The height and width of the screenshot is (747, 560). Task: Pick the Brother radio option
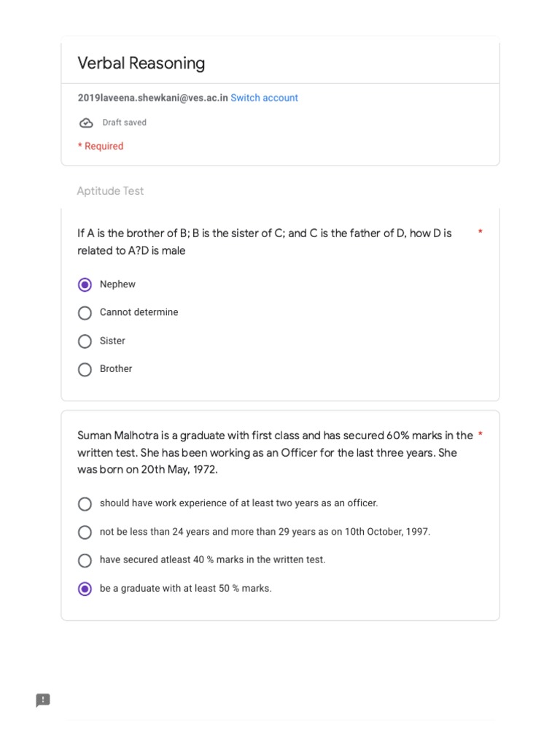pos(85,369)
